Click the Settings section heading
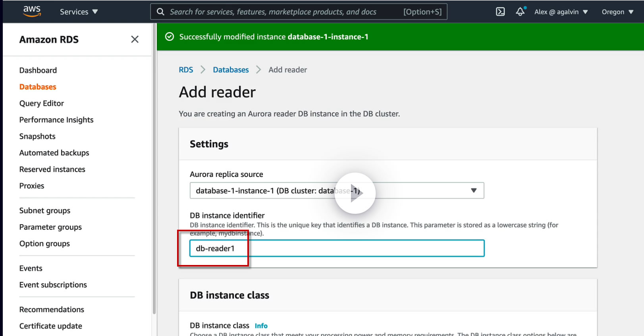The height and width of the screenshot is (336, 644). pos(209,144)
